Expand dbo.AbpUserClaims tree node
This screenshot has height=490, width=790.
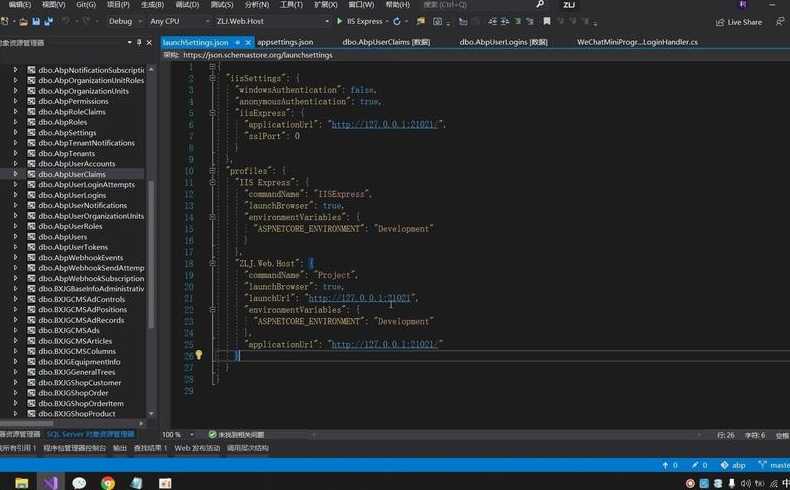click(x=16, y=174)
